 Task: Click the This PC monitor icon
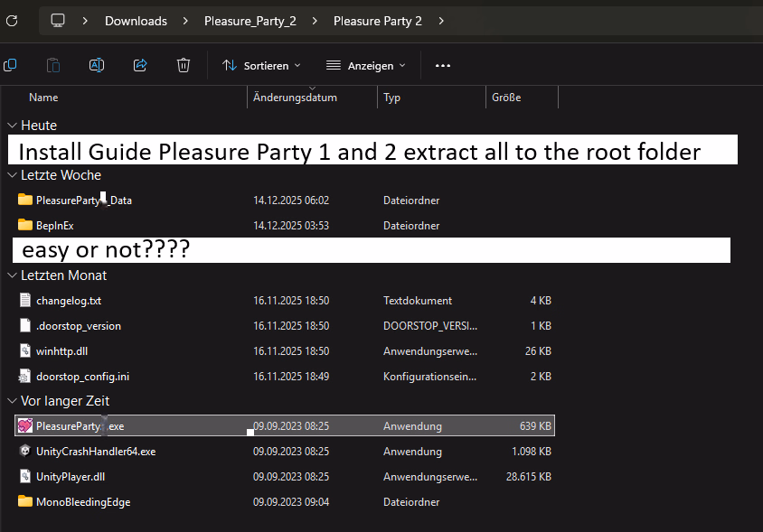pyautogui.click(x=58, y=20)
